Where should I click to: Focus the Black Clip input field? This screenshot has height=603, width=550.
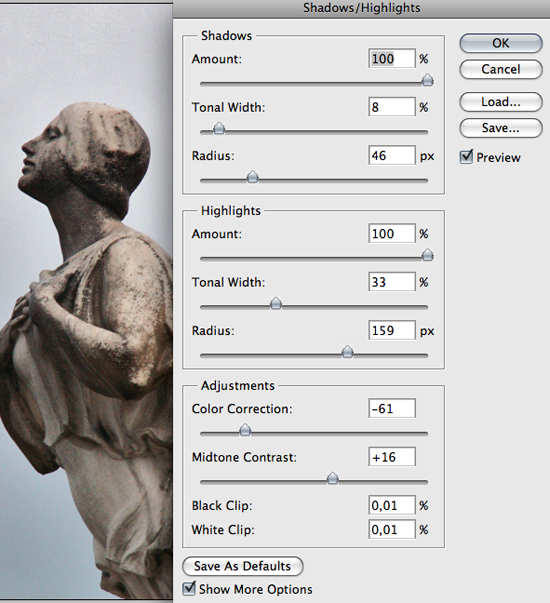pyautogui.click(x=392, y=505)
